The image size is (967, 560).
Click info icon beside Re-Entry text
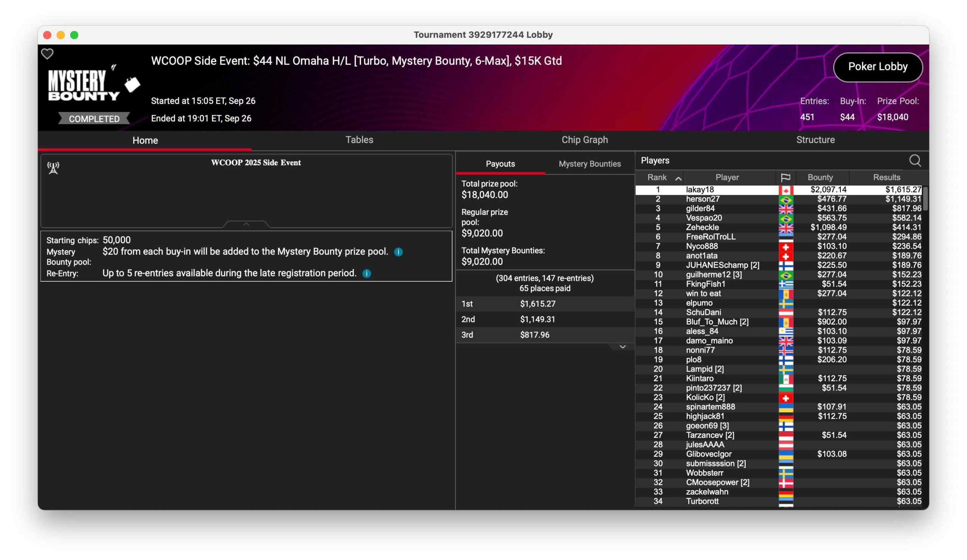click(x=366, y=273)
